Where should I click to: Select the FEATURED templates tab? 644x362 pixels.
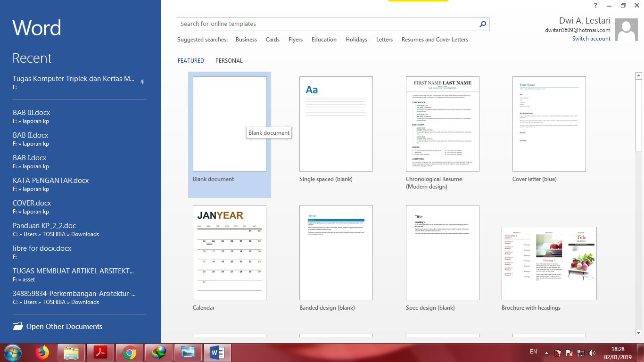[190, 60]
